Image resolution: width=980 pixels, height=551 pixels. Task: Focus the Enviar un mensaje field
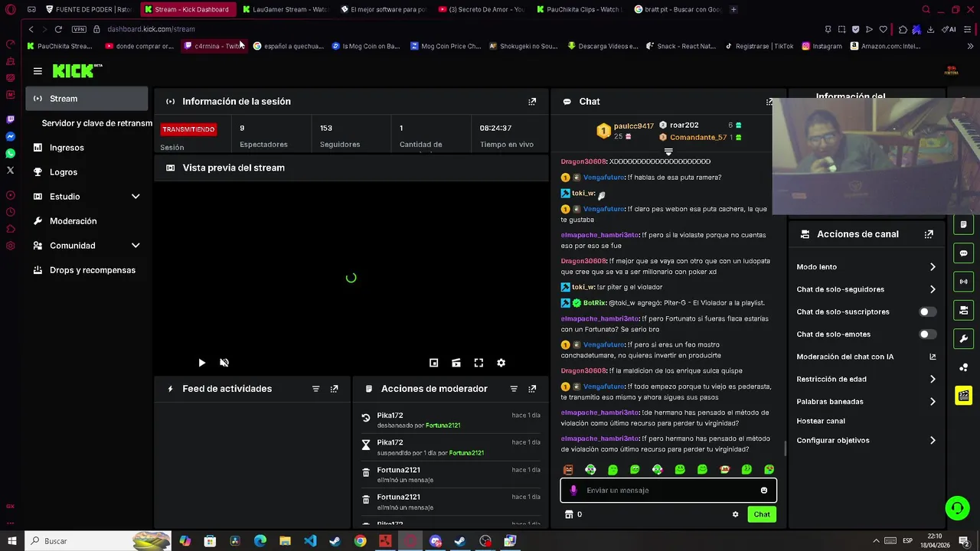(x=668, y=491)
